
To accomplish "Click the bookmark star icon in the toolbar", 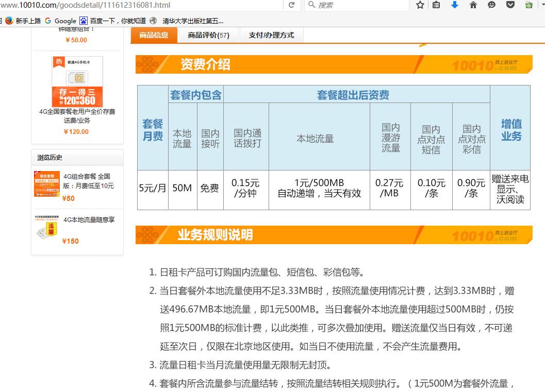I will [x=420, y=6].
